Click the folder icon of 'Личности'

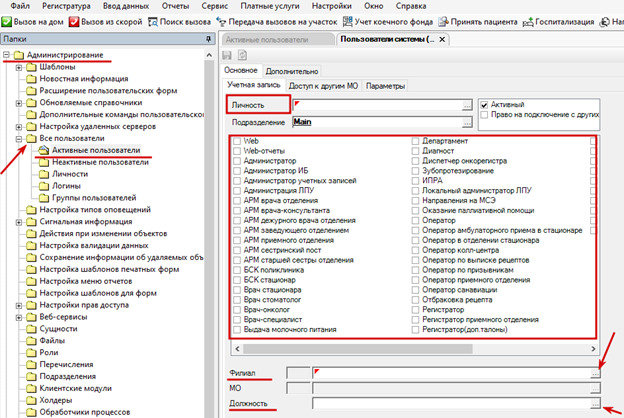tap(44, 174)
